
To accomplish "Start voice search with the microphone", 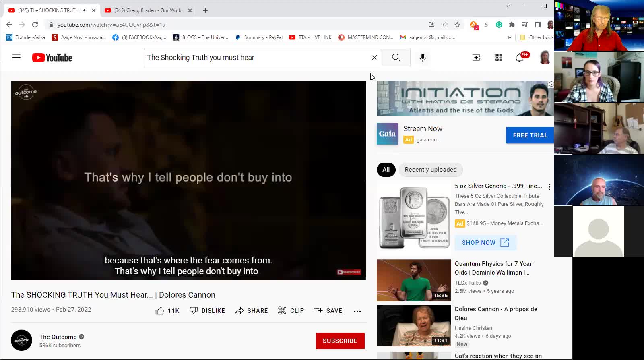I will point(423,58).
